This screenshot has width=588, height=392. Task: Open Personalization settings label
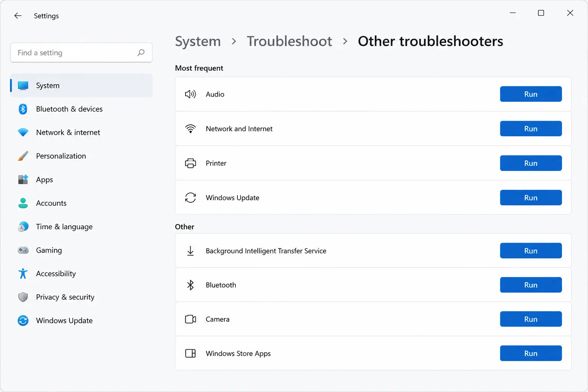(61, 156)
